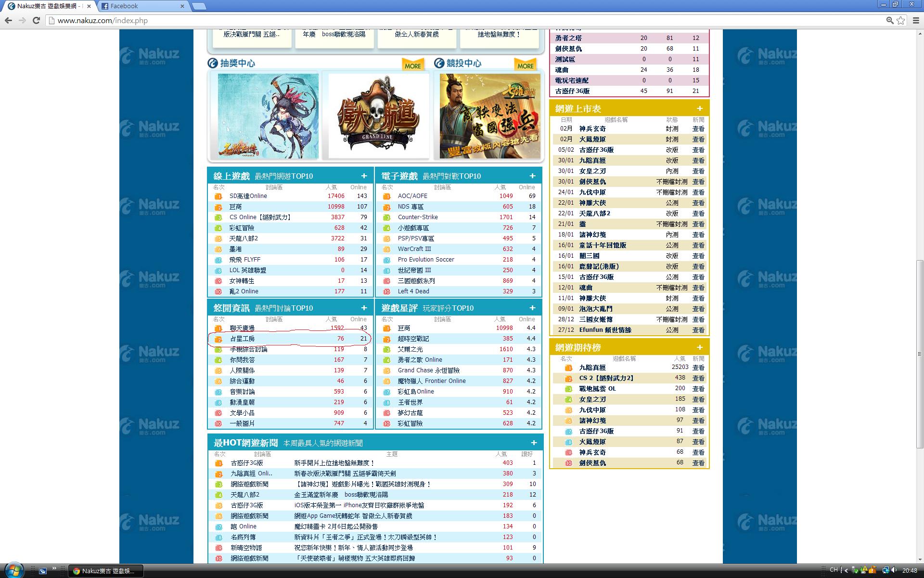Click the 20:48 system clock
The width and height of the screenshot is (924, 578).
point(910,570)
